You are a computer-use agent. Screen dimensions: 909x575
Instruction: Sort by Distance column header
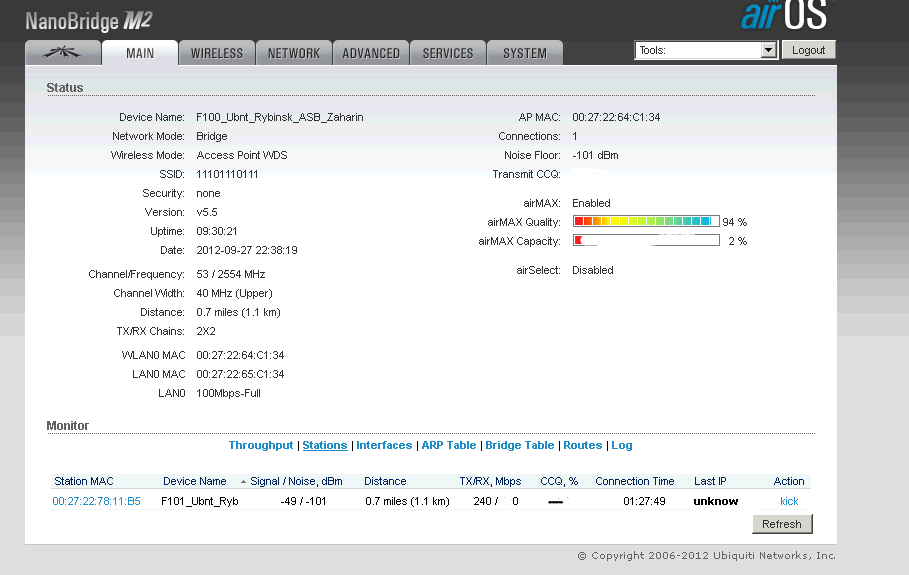click(385, 481)
